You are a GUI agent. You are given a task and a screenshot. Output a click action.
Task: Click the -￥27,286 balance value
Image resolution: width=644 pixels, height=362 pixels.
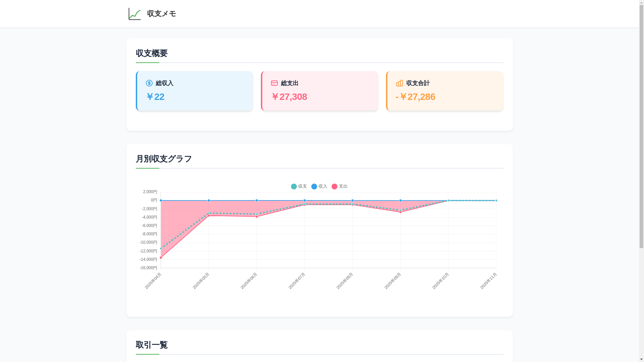[415, 97]
